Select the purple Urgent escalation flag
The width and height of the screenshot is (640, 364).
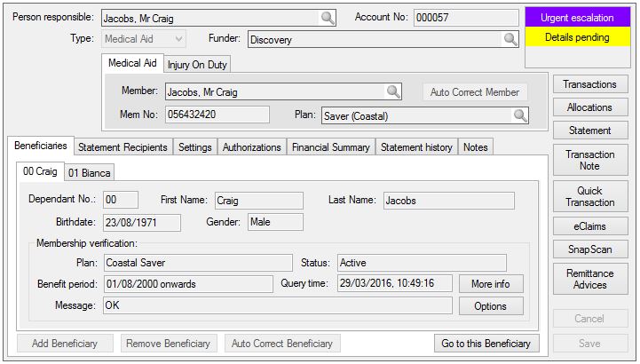coord(577,18)
